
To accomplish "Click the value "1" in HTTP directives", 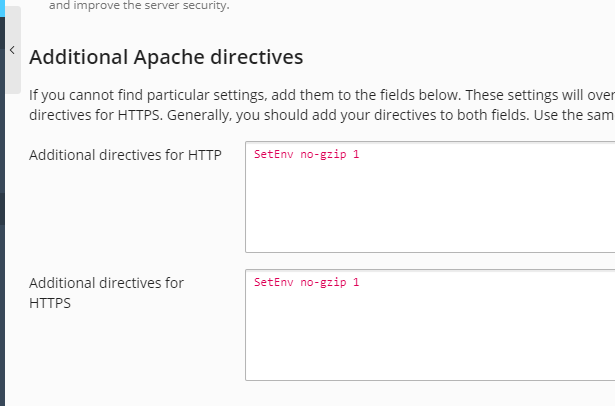I will pyautogui.click(x=355, y=154).
